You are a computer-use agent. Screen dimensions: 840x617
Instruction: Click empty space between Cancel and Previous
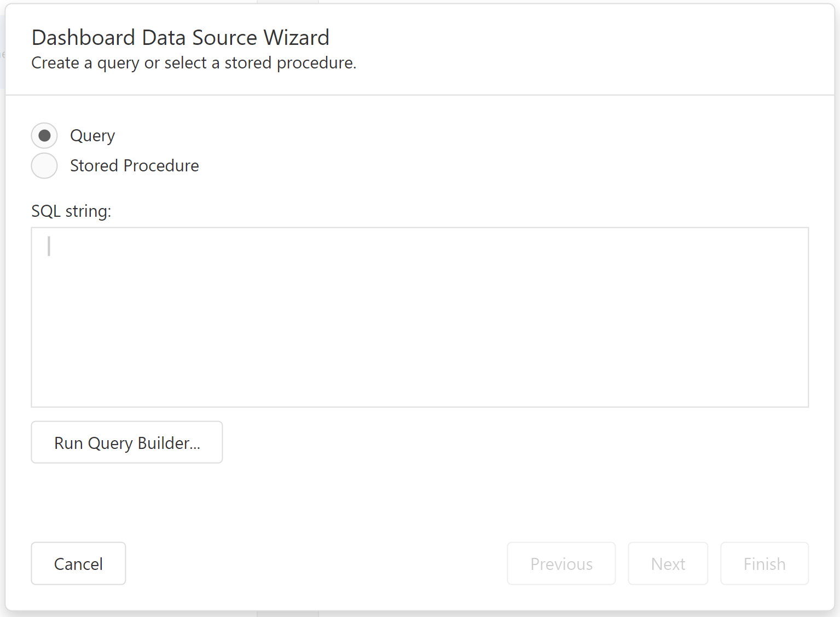(316, 563)
